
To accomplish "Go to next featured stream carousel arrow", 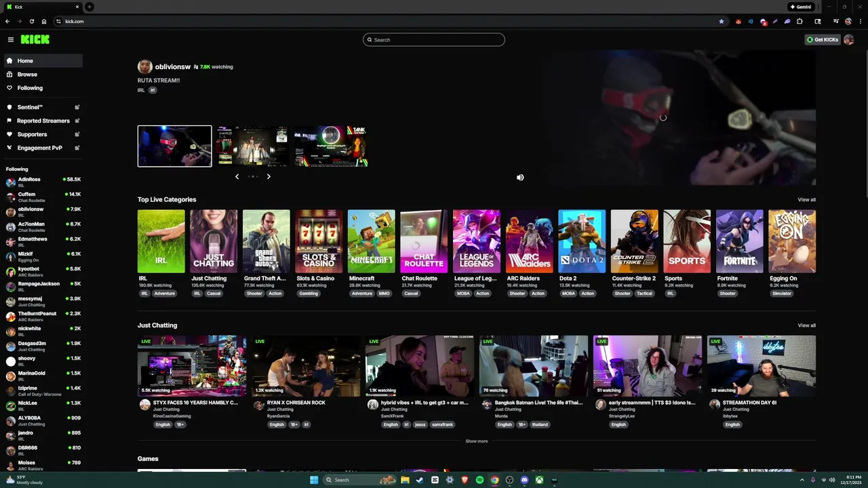I will coord(269,177).
